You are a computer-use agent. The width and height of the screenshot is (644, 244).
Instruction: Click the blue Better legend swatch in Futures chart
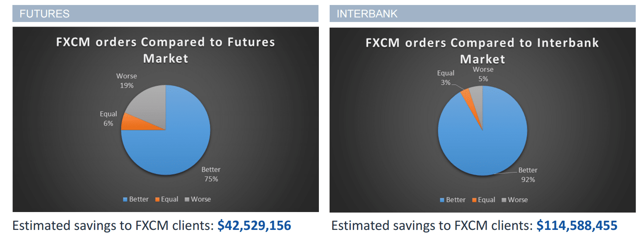pos(125,200)
